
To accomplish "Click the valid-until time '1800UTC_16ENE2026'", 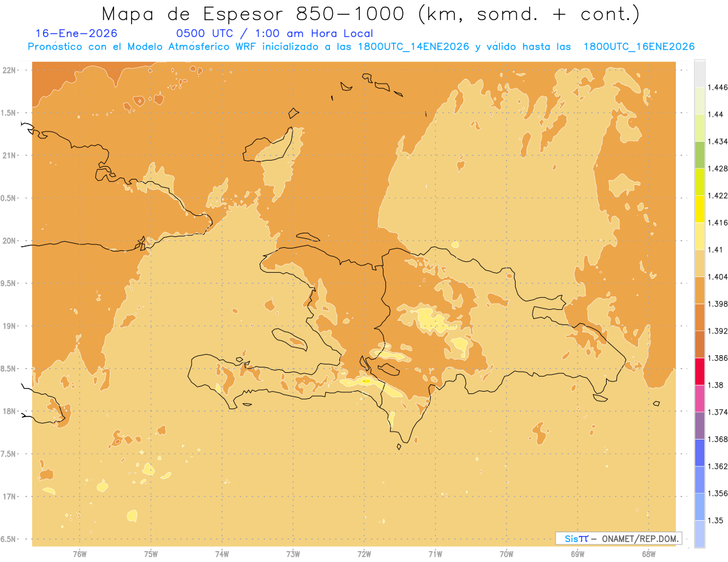I will (x=639, y=47).
